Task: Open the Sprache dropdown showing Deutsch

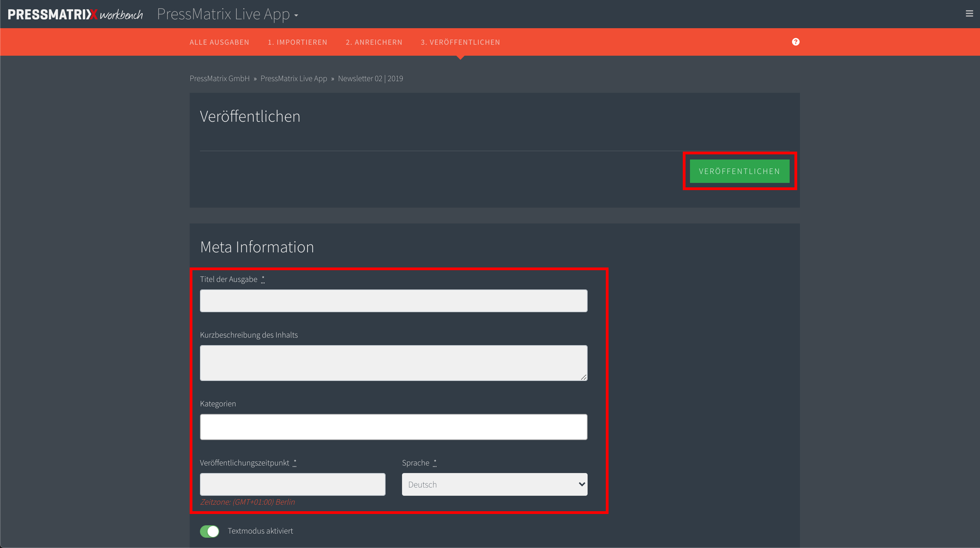Action: point(494,484)
